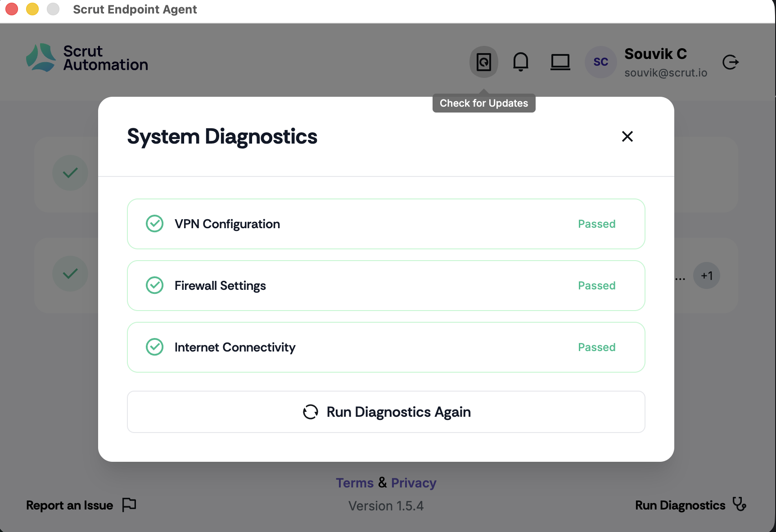Click the Internet Connectivity Passed status
Viewport: 776px width, 532px height.
pyautogui.click(x=596, y=347)
